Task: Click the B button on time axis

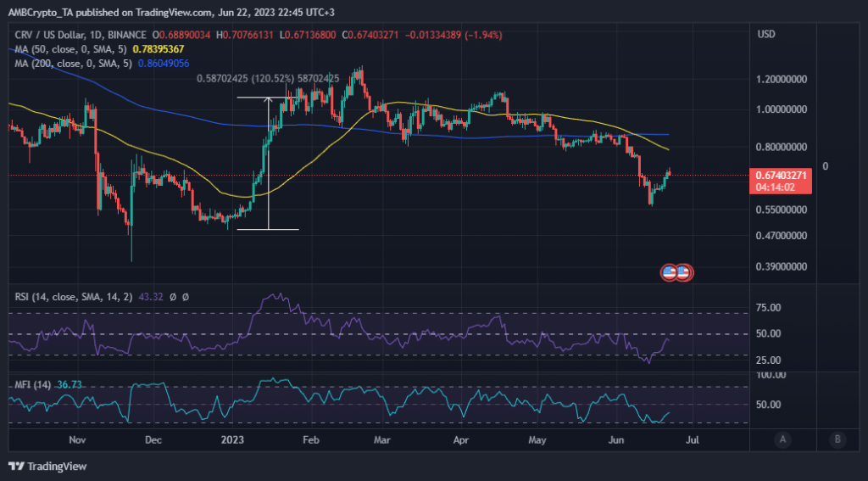Action: (x=837, y=439)
